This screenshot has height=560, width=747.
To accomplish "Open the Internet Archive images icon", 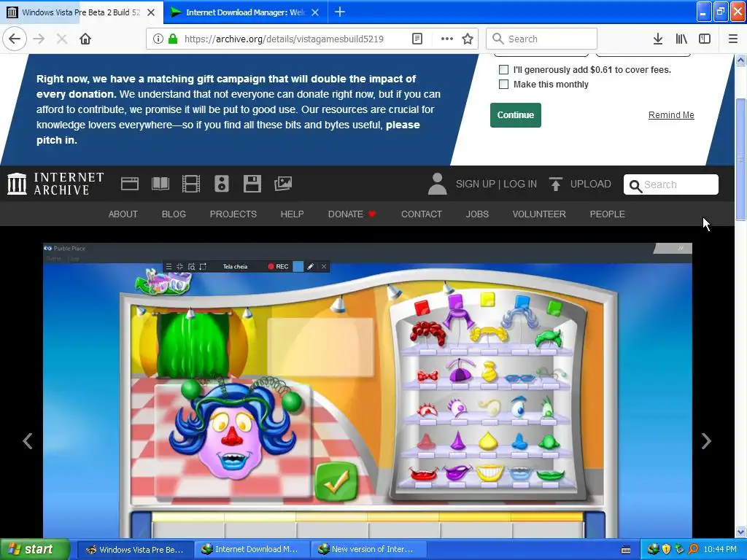I will (283, 184).
